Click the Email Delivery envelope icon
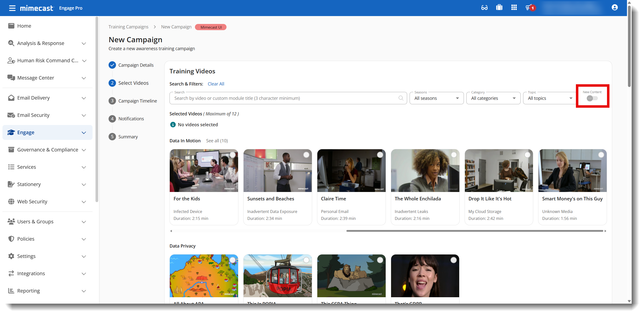The height and width of the screenshot is (316, 644). pyautogui.click(x=11, y=98)
